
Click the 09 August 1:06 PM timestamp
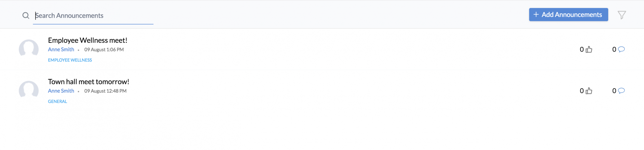pyautogui.click(x=104, y=50)
